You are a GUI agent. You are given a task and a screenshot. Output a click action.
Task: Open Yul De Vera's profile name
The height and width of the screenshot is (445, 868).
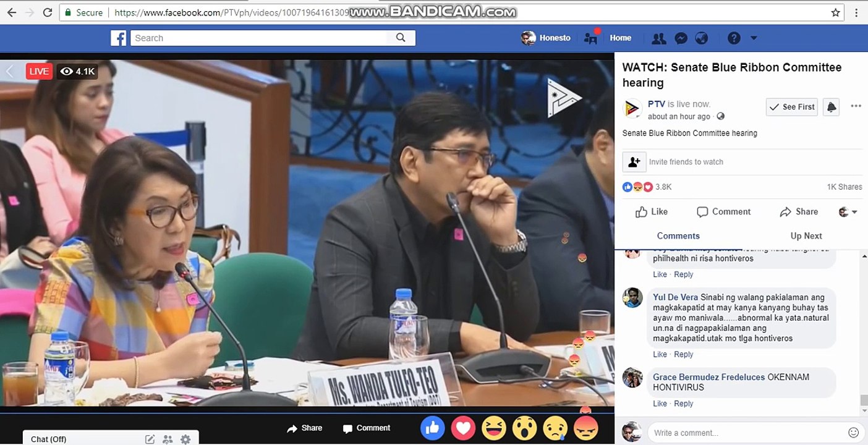(675, 297)
